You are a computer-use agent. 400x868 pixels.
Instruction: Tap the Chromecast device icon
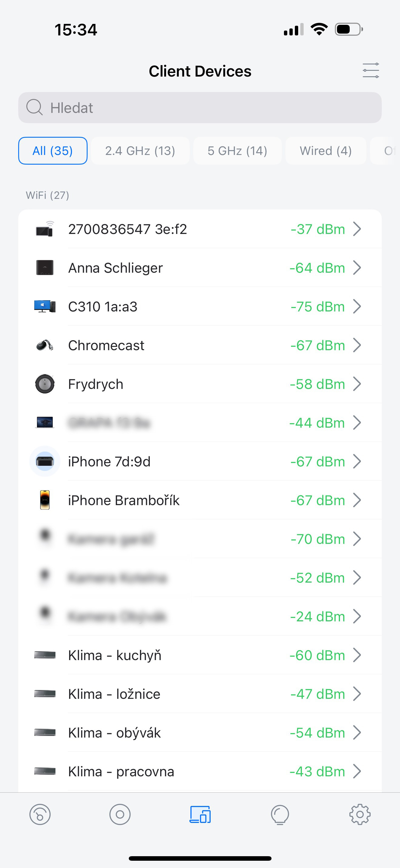click(45, 345)
